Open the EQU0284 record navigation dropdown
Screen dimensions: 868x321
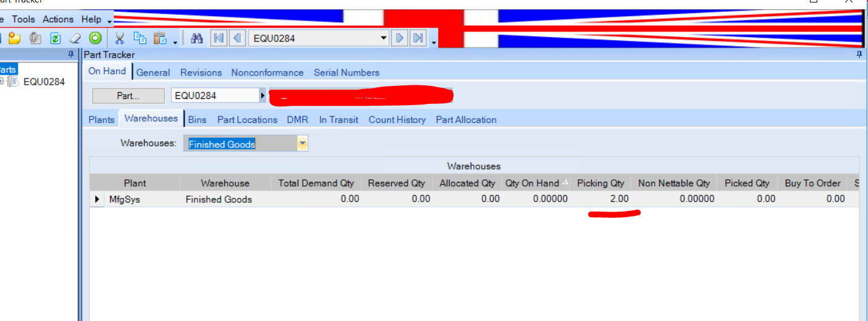click(384, 38)
